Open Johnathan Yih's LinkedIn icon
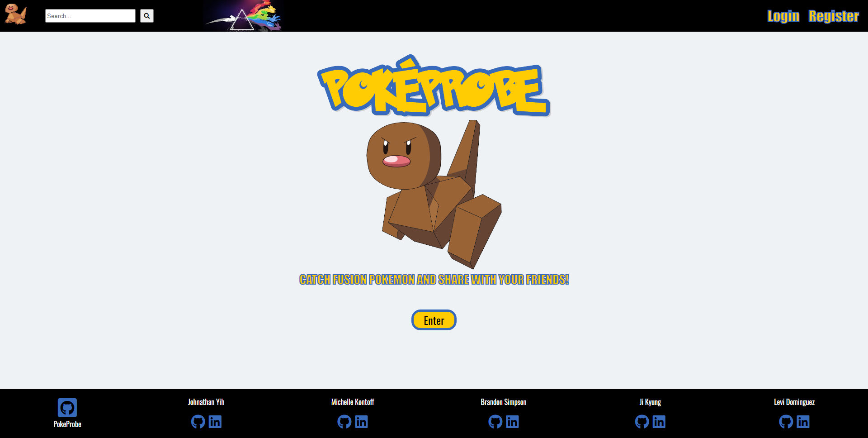Image resolution: width=868 pixels, height=438 pixels. pos(215,422)
